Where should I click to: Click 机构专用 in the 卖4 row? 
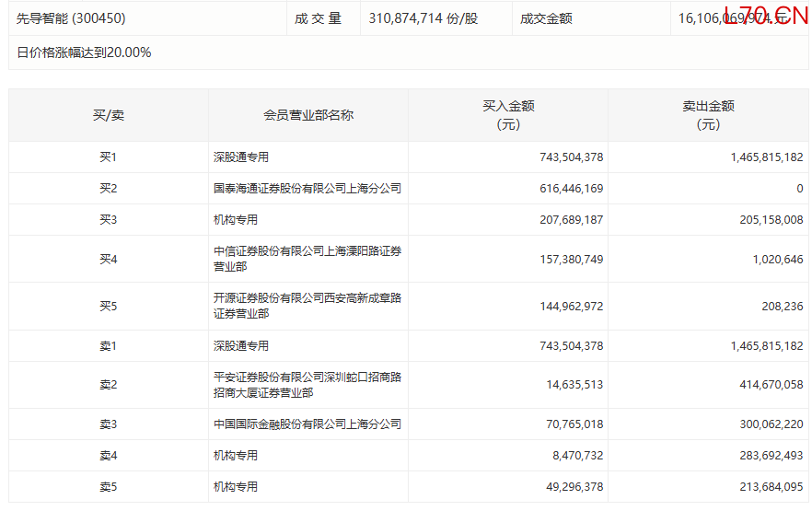point(236,456)
